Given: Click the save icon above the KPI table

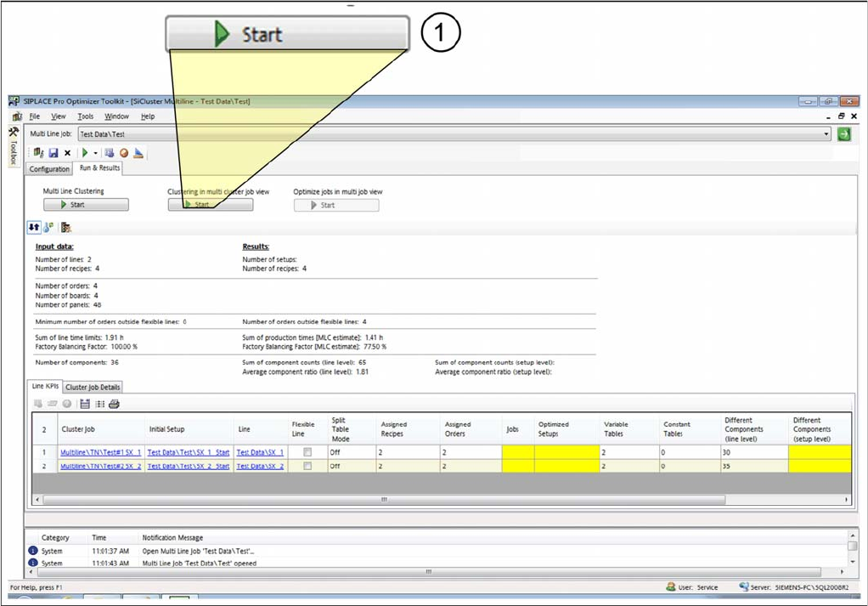Looking at the screenshot, I should tap(84, 404).
